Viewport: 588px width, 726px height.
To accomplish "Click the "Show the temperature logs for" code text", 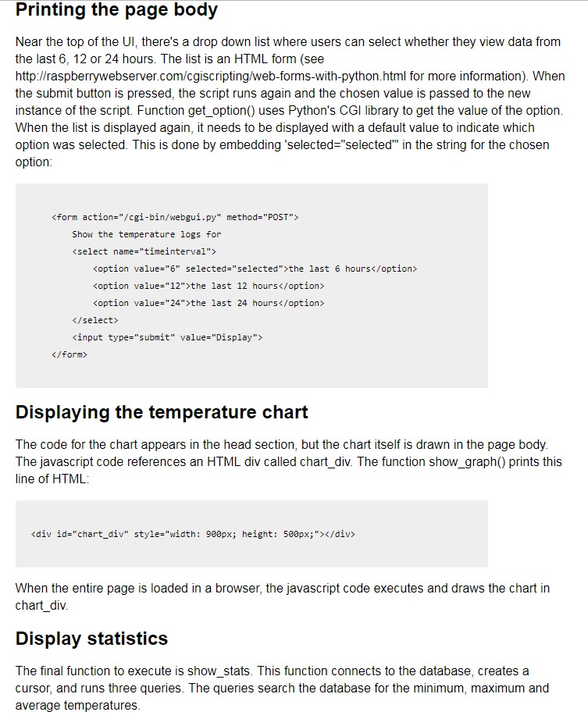I will [x=146, y=234].
